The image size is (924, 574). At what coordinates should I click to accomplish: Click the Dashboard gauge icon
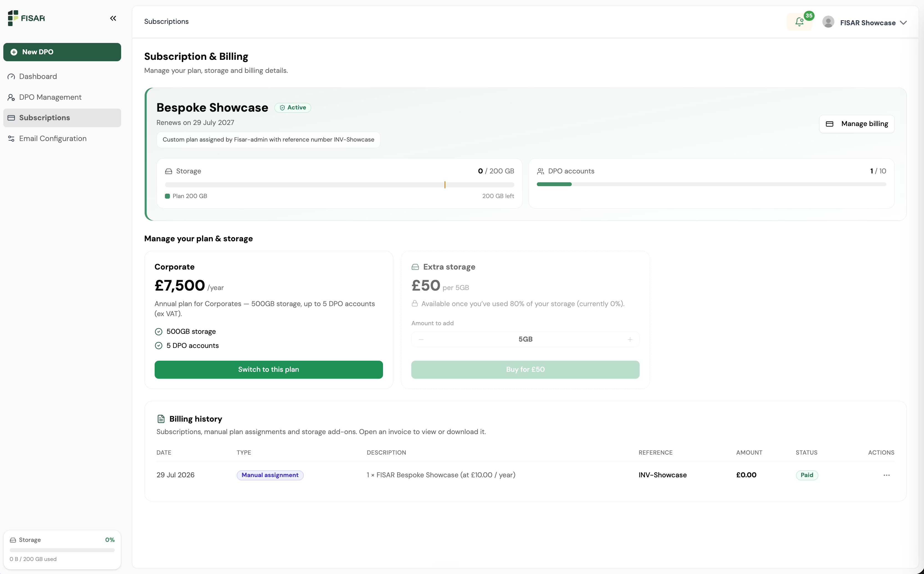[x=11, y=77]
